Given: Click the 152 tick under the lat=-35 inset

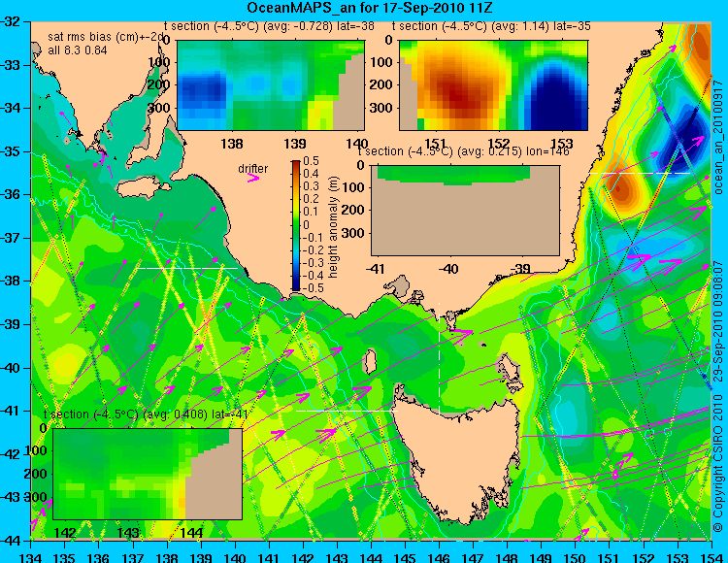Looking at the screenshot, I should 499,144.
